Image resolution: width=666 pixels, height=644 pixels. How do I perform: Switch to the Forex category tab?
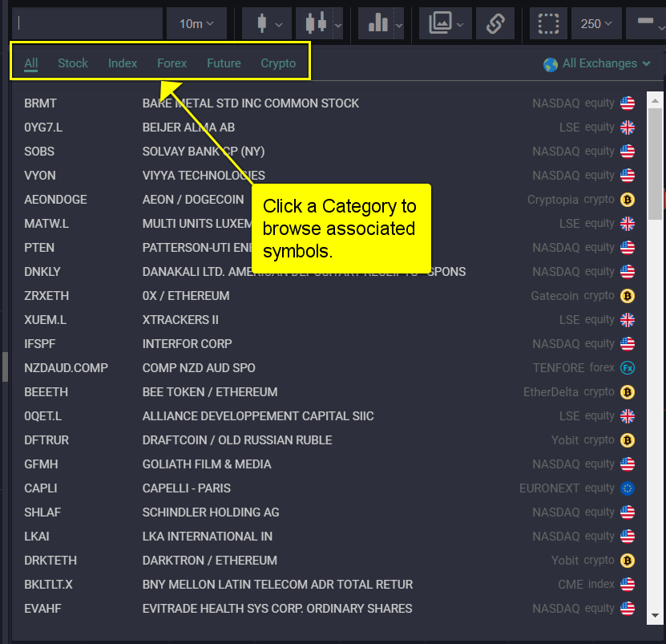point(172,63)
